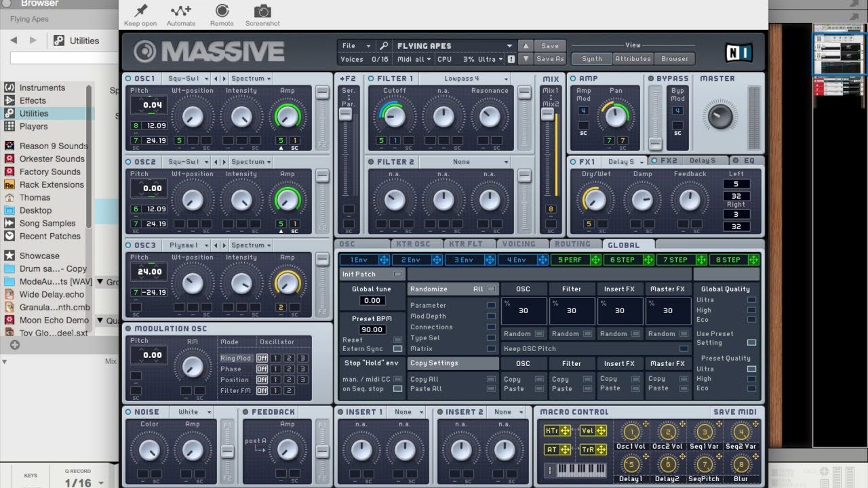Click the Remote icon in toolbar
The image size is (868, 488).
222,11
